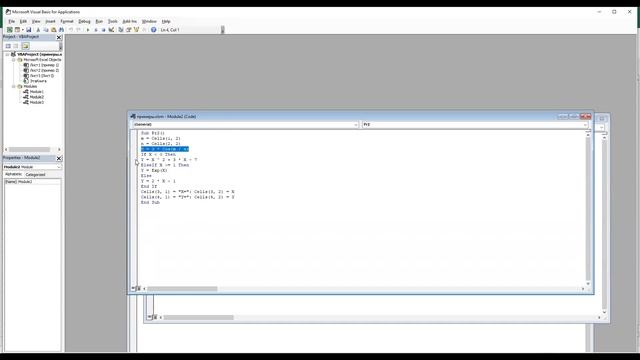Open the Debug menu
This screenshot has height=360, width=640.
(x=84, y=21)
